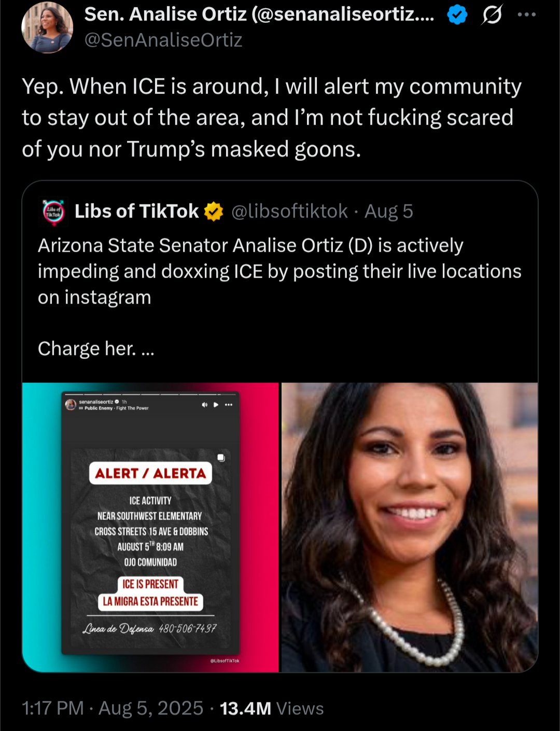The height and width of the screenshot is (731, 560).
Task: Open the portrait photo with pearl necklace
Action: pyautogui.click(x=410, y=527)
